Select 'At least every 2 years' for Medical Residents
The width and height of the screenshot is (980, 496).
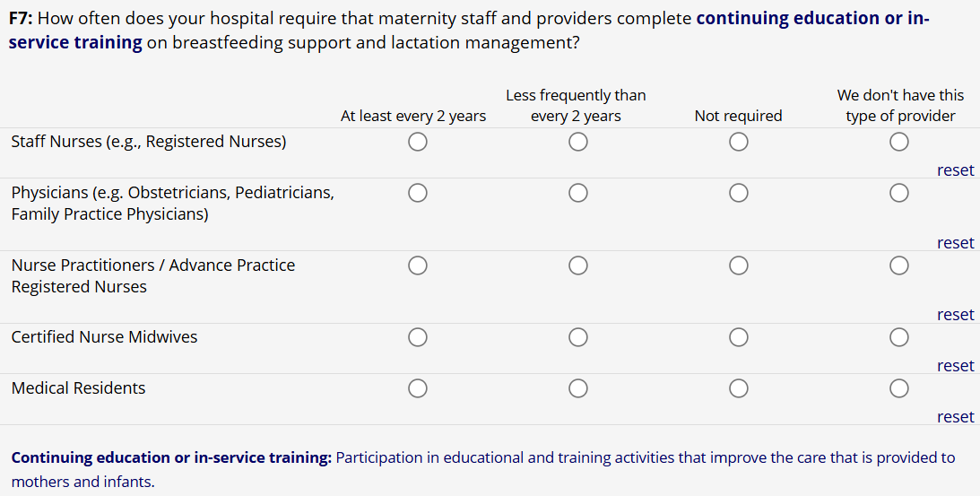[417, 388]
